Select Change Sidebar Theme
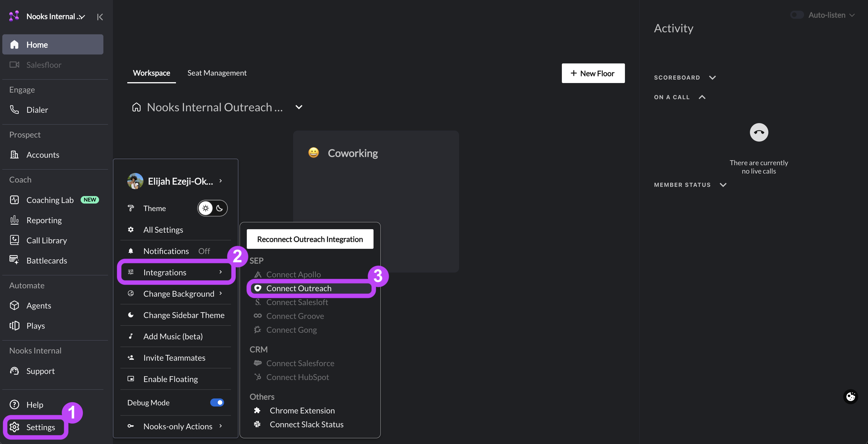 [x=176, y=315]
